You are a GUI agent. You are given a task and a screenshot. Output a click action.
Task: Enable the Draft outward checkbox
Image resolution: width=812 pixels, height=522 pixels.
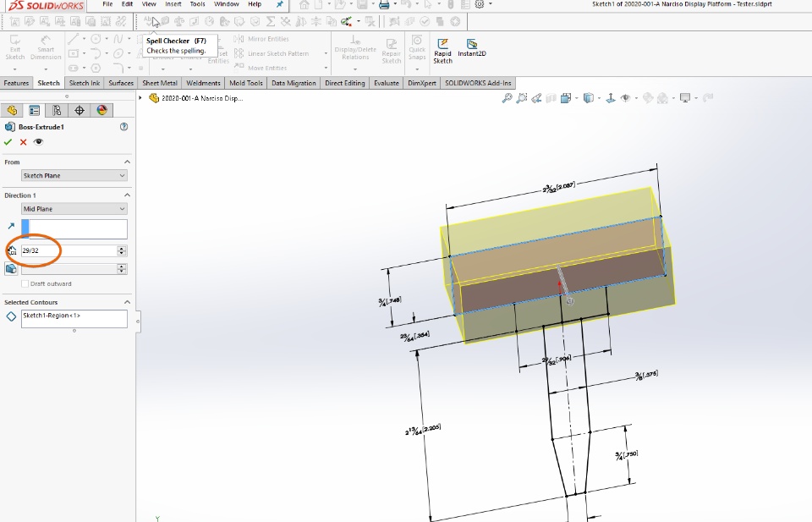click(x=25, y=283)
